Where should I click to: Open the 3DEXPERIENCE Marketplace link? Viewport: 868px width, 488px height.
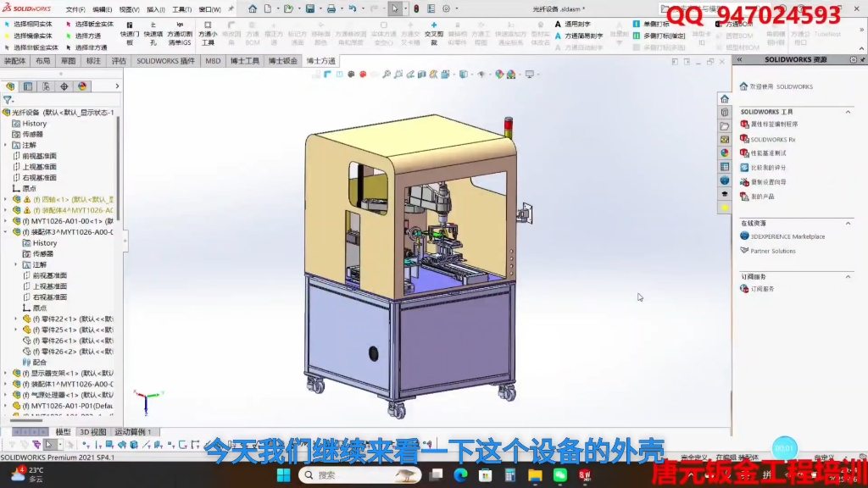[787, 236]
